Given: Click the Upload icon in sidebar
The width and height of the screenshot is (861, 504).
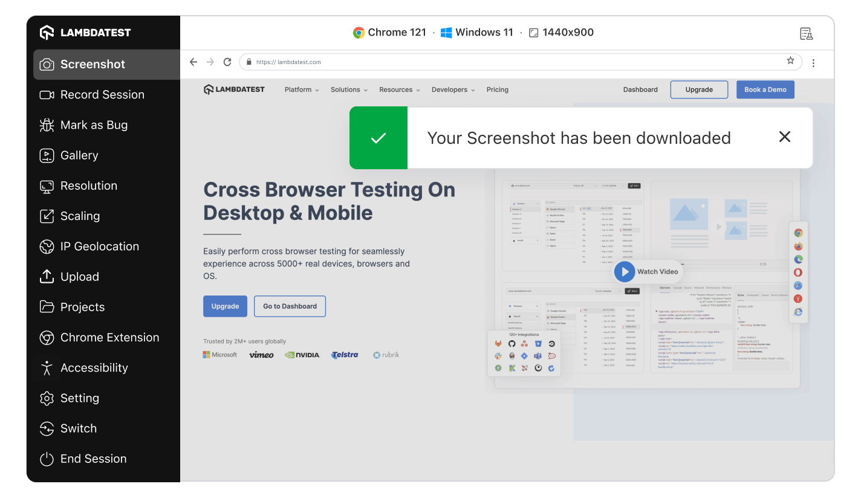Looking at the screenshot, I should tap(47, 277).
